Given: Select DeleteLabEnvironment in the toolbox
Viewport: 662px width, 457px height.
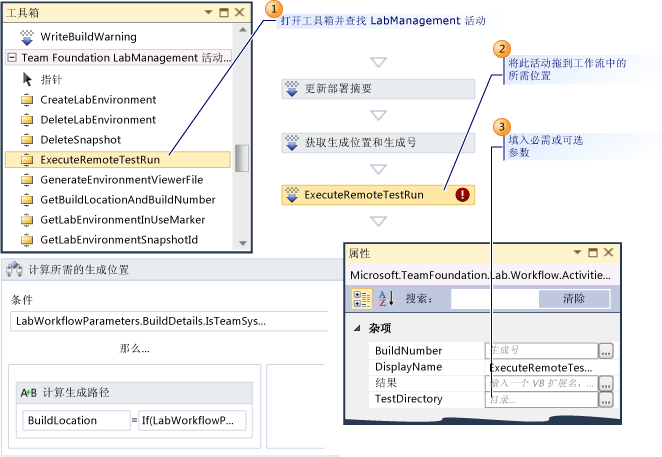Looking at the screenshot, I should tap(98, 120).
